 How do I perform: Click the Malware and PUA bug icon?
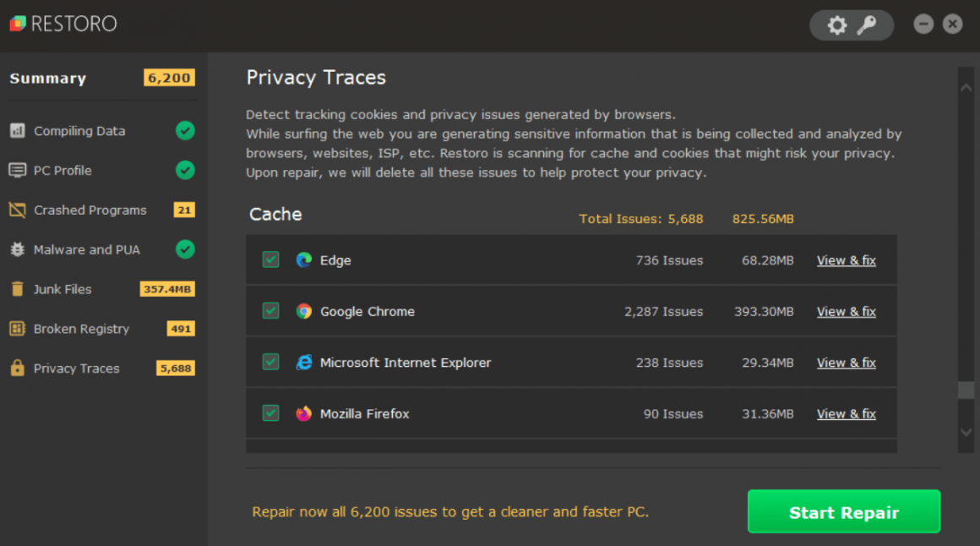click(19, 249)
